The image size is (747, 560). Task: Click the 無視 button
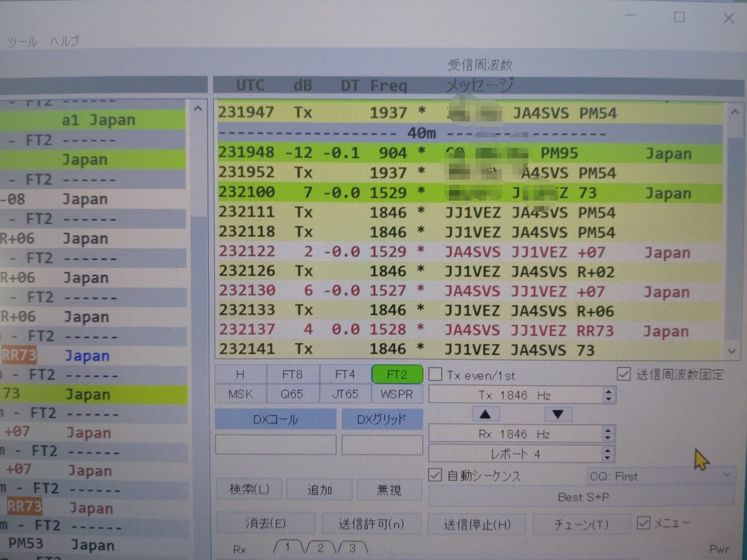coord(389,490)
